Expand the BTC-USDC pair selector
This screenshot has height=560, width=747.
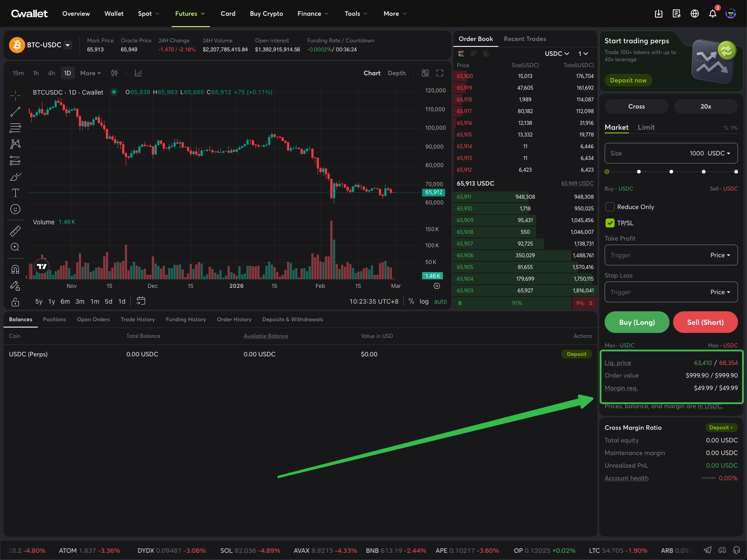click(x=68, y=45)
